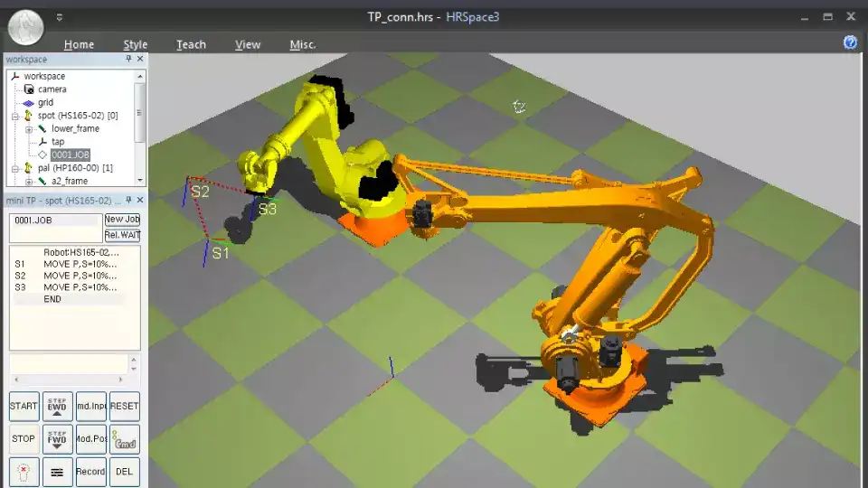Close the workspace panel
This screenshot has height=488, width=868.
coord(139,60)
